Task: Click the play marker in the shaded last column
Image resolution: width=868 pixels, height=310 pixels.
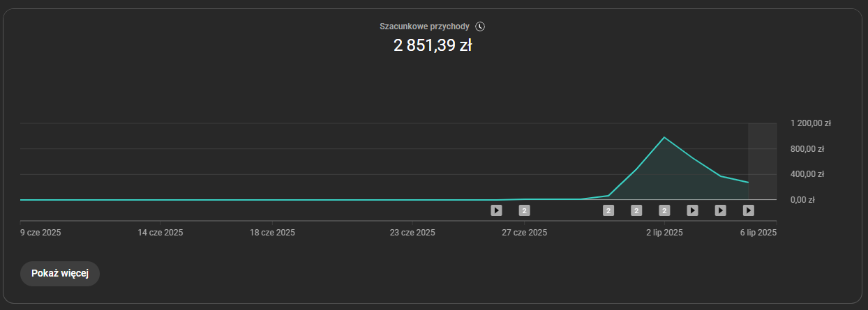Action: click(x=749, y=210)
